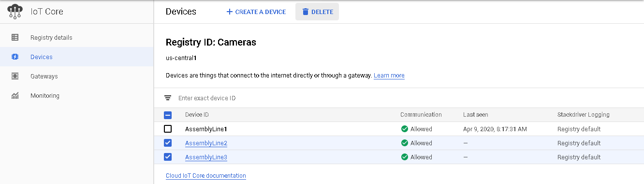The height and width of the screenshot is (184, 644).
Task: Open the AssemblyLine2 device link
Action: [x=206, y=143]
